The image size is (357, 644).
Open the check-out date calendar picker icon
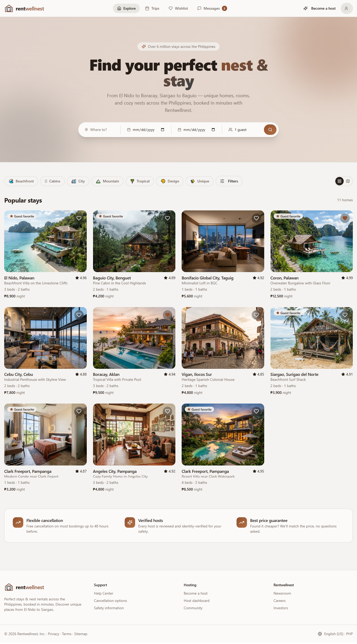(x=213, y=130)
